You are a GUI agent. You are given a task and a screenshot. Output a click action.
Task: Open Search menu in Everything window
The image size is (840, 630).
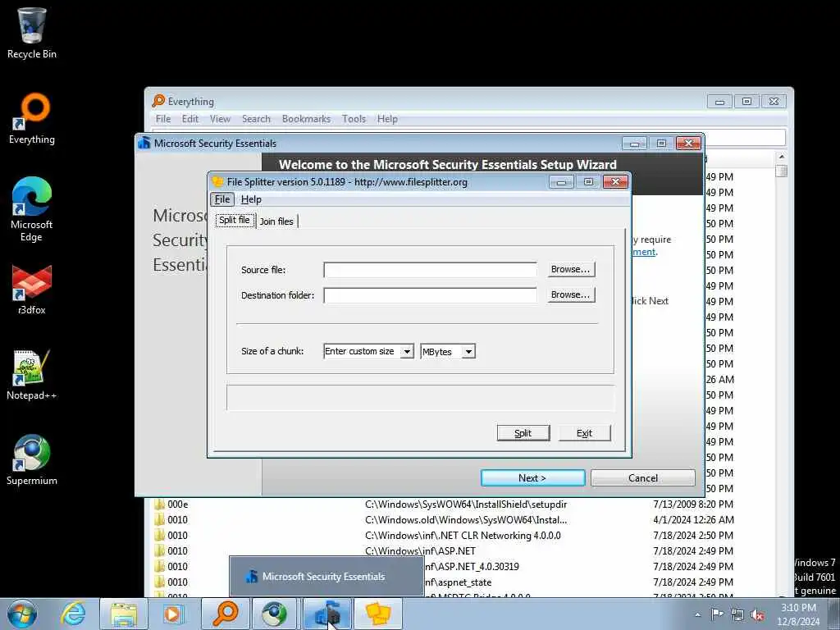pos(256,119)
